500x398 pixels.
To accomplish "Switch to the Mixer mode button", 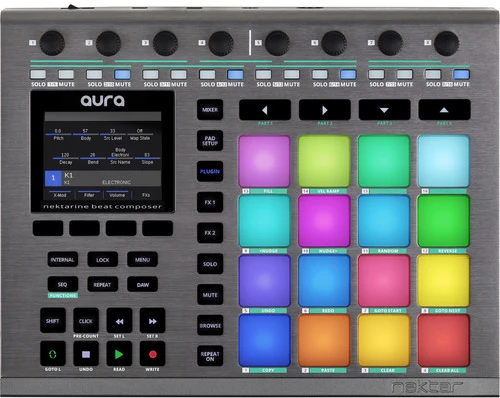I will pyautogui.click(x=210, y=110).
